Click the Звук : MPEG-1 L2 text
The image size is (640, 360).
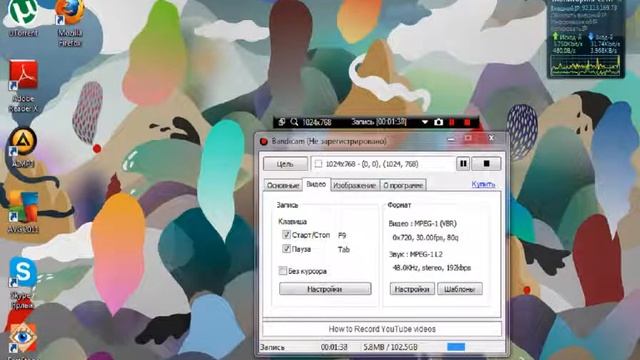pyautogui.click(x=416, y=254)
